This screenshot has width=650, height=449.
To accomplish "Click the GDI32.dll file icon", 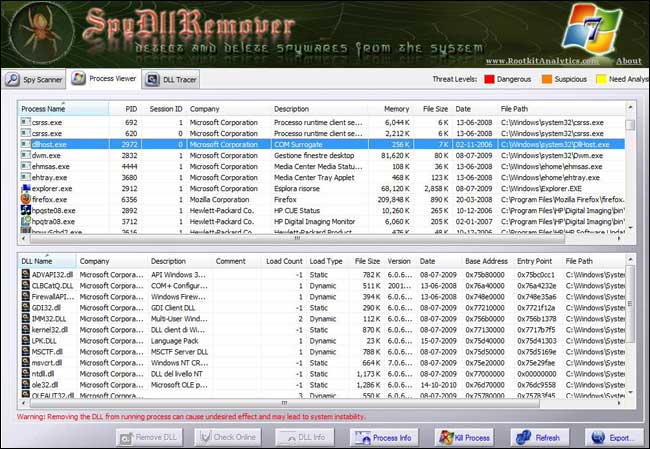I will click(x=26, y=307).
